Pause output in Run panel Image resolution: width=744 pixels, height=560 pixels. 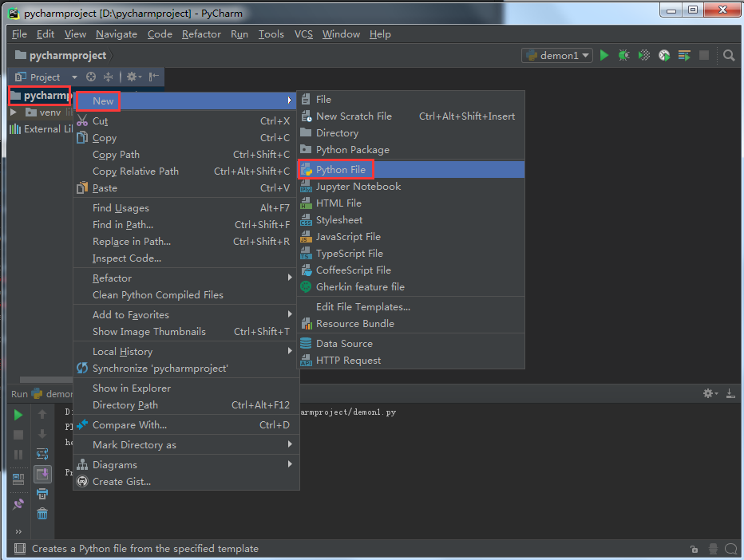pyautogui.click(x=18, y=454)
